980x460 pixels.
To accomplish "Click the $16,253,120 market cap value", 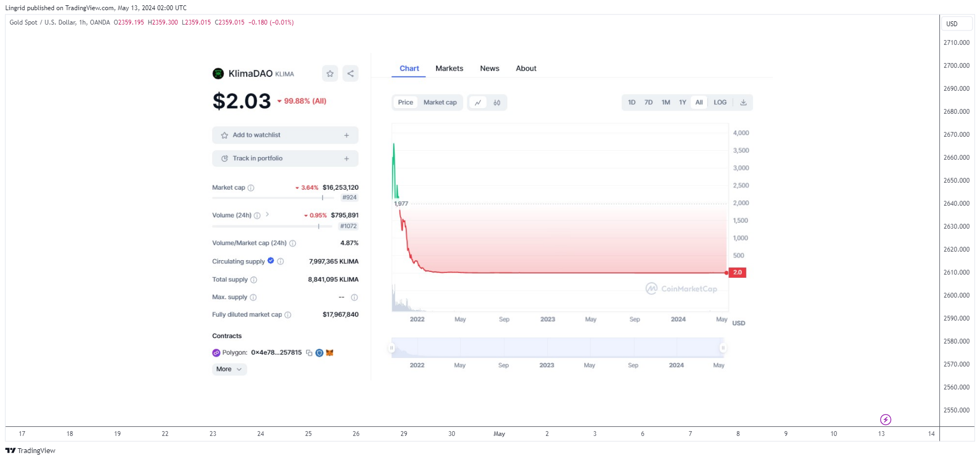I will 340,188.
